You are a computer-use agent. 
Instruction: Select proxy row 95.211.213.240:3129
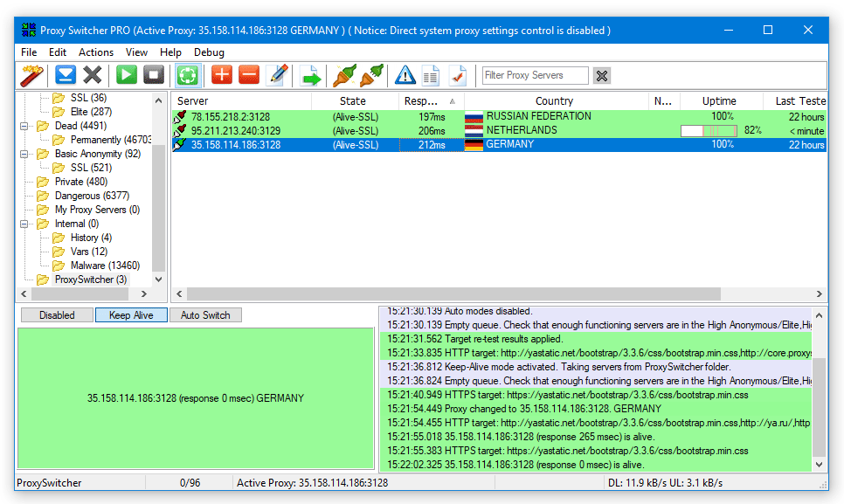pyautogui.click(x=499, y=131)
